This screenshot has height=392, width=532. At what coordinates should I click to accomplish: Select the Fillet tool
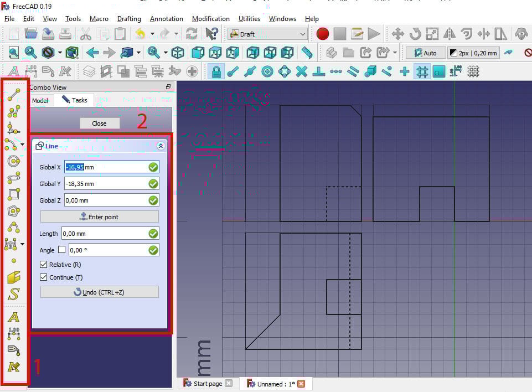point(14,128)
